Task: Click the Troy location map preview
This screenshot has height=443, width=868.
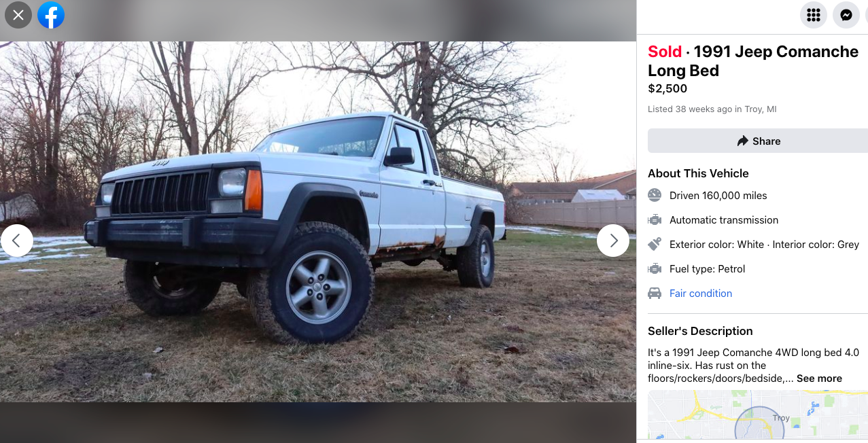Action: [x=758, y=414]
